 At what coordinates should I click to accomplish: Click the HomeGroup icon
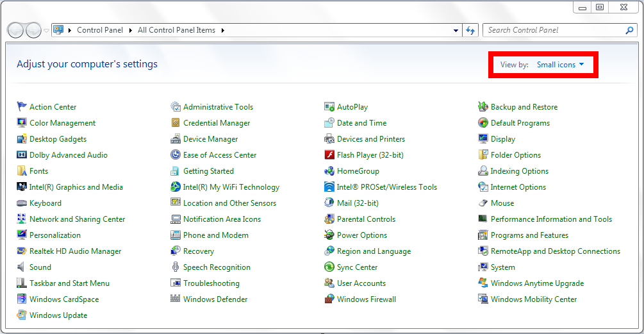pos(329,171)
